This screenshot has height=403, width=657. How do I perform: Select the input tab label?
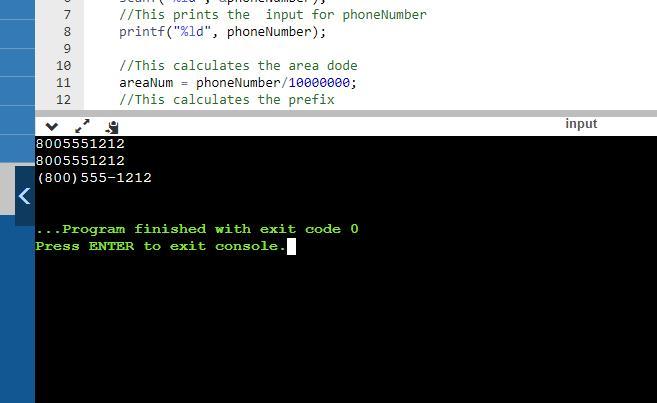pos(581,124)
